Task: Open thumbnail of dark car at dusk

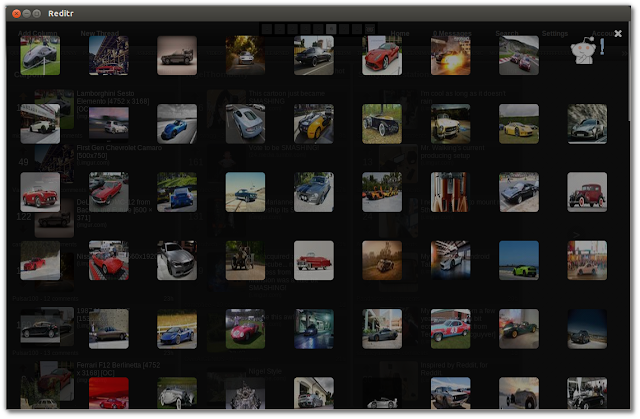Action: pyautogui.click(x=587, y=329)
